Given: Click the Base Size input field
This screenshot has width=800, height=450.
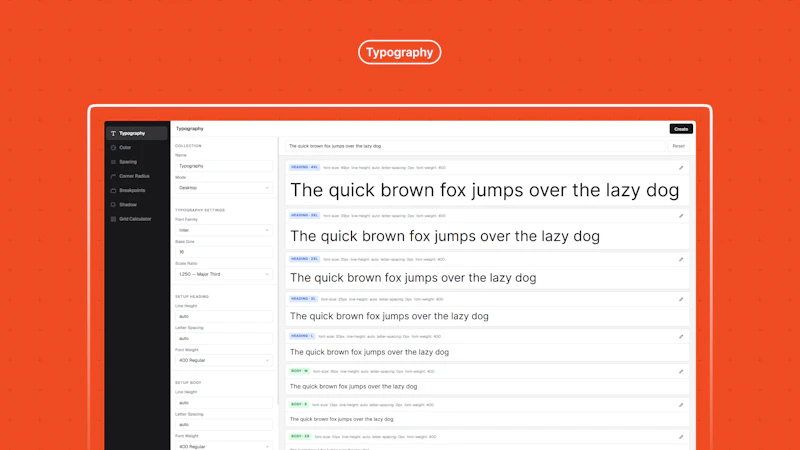Looking at the screenshot, I should coord(223,252).
